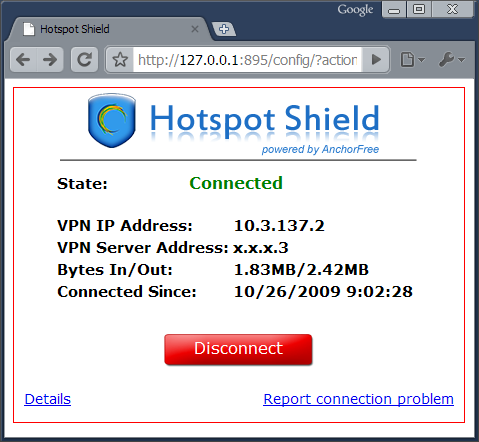479x442 pixels.
Task: Open a new tab with plus button
Action: (x=224, y=29)
